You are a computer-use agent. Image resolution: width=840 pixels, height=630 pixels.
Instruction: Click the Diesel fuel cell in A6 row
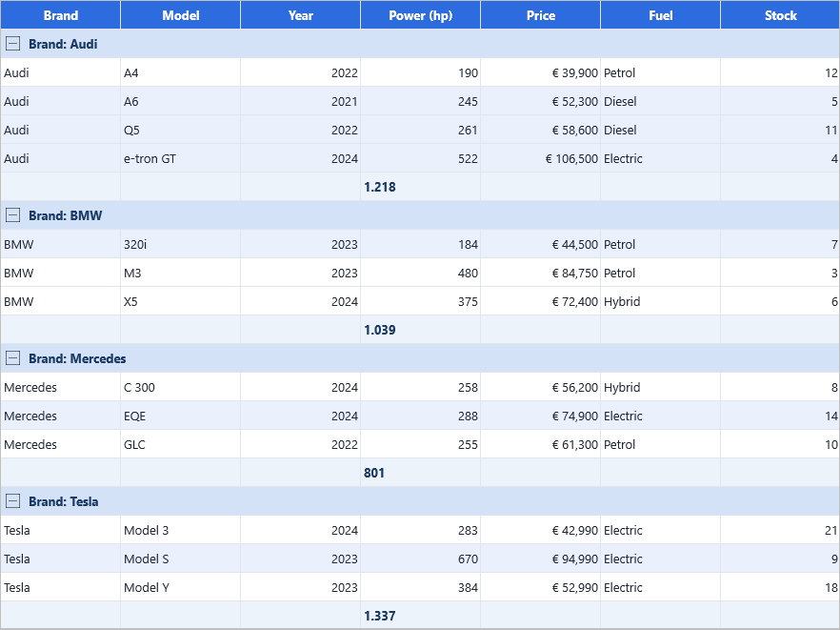point(661,101)
